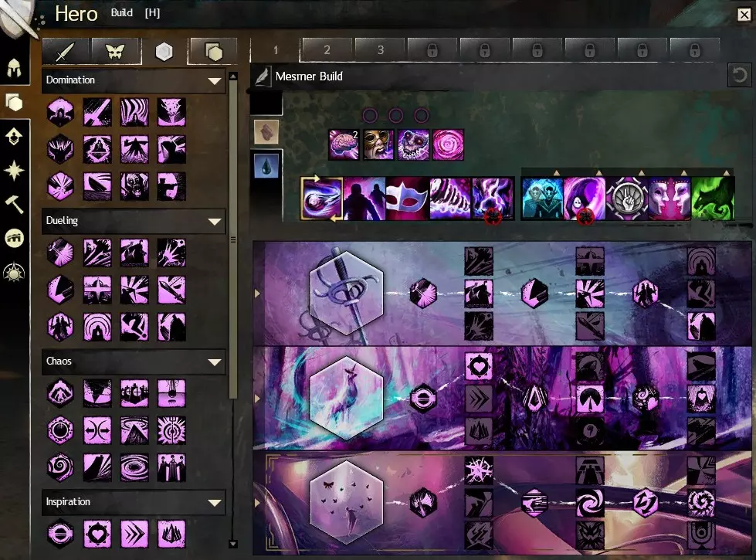
Task: Click the brain icon showing number 2
Action: pos(344,144)
